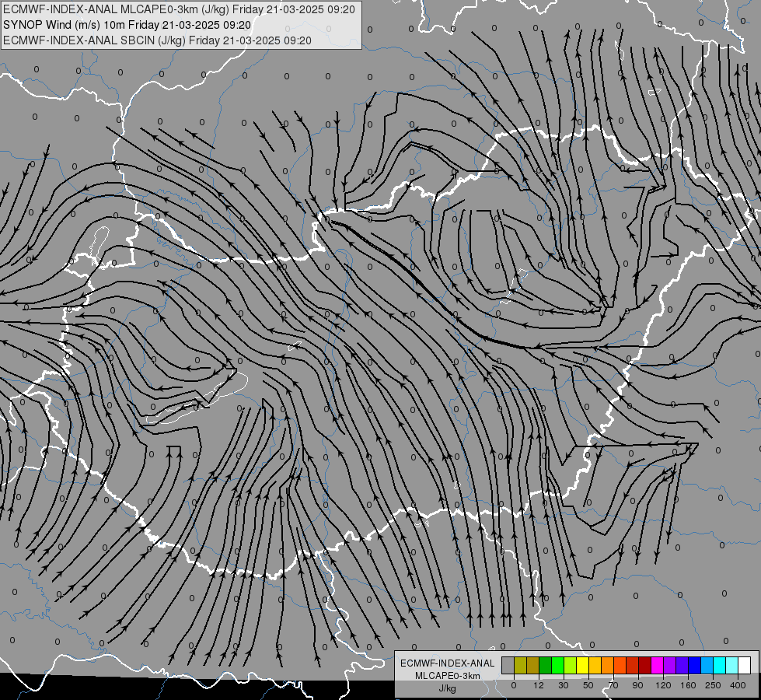
Task: Click the legend label MLCAPE0-3km
Action: point(448,676)
